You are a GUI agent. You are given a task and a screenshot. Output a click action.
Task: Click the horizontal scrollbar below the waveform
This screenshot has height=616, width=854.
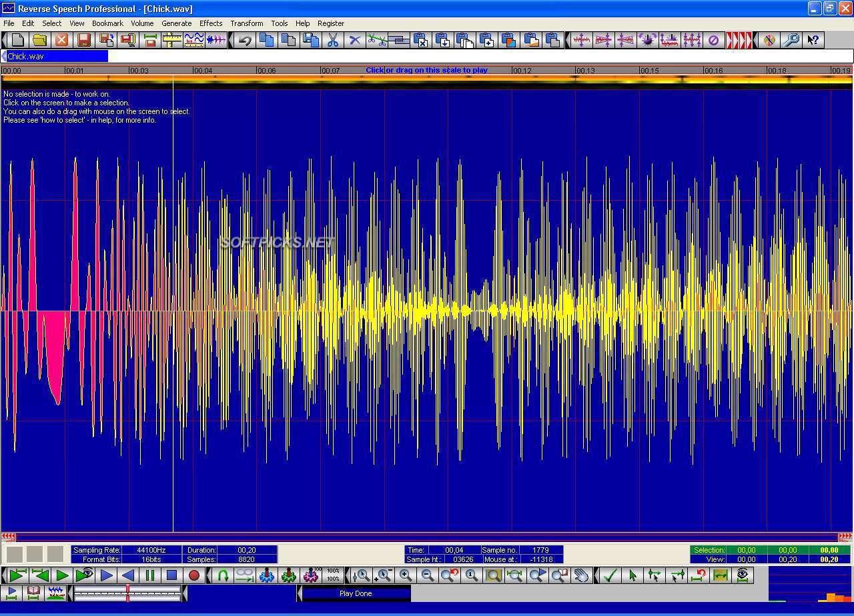(427, 537)
